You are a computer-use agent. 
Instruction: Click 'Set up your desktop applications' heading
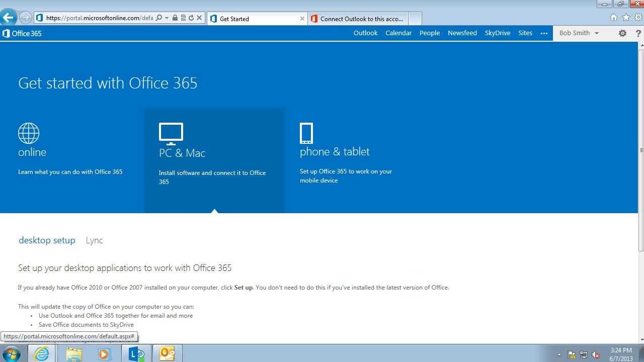(x=125, y=268)
